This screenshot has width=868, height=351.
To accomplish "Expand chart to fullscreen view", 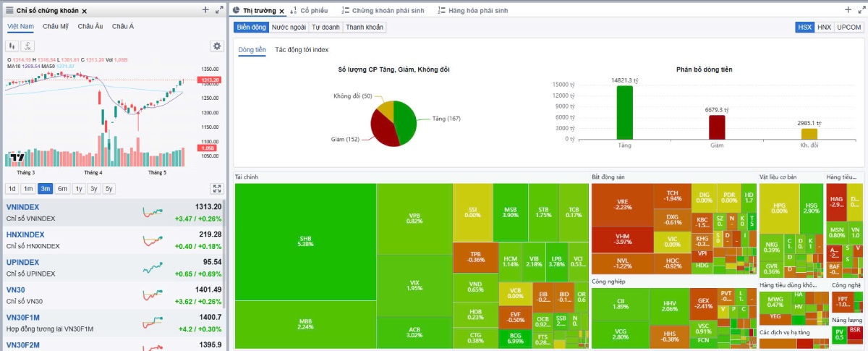I will pos(216,189).
